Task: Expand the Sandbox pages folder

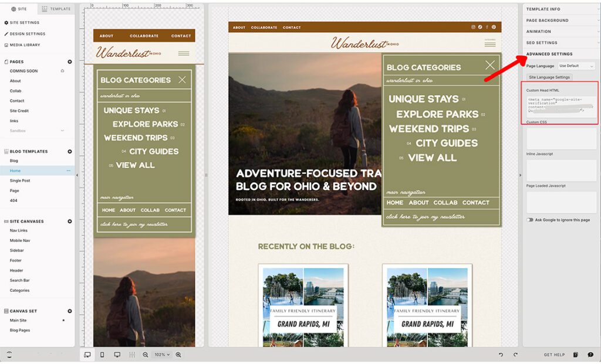Action: (62, 131)
